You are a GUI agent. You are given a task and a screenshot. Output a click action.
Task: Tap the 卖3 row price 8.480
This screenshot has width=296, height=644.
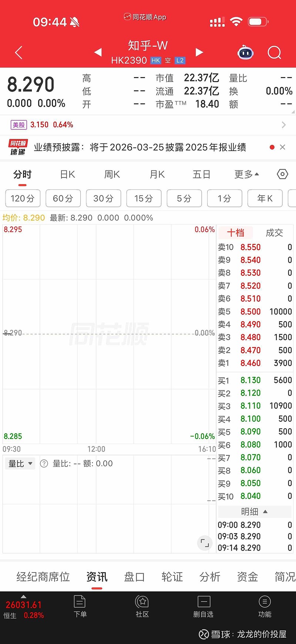coord(250,337)
